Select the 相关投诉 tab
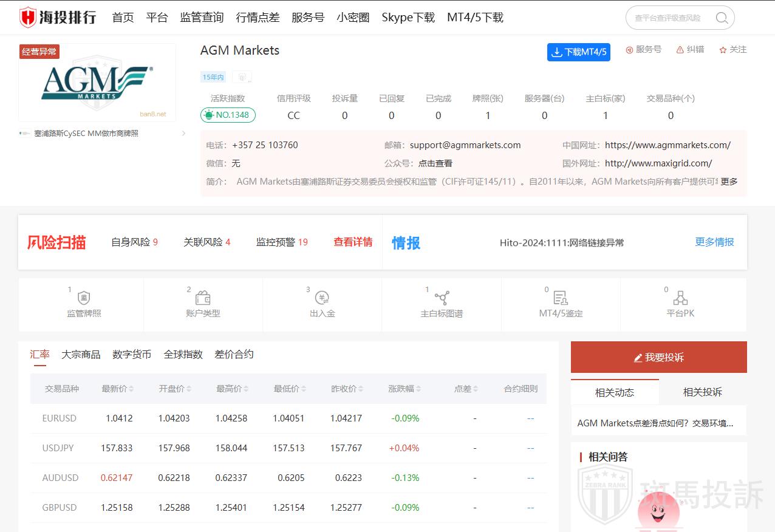 click(702, 392)
